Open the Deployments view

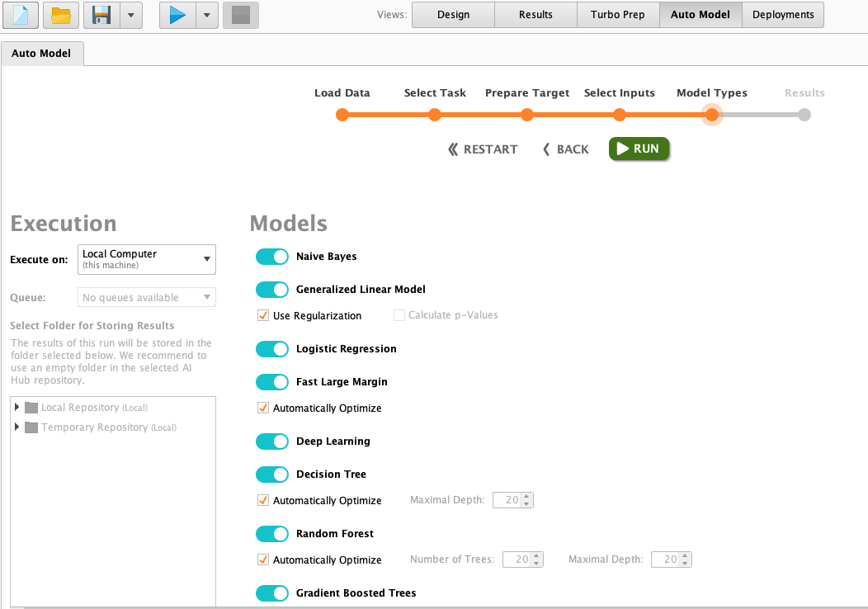(x=781, y=14)
